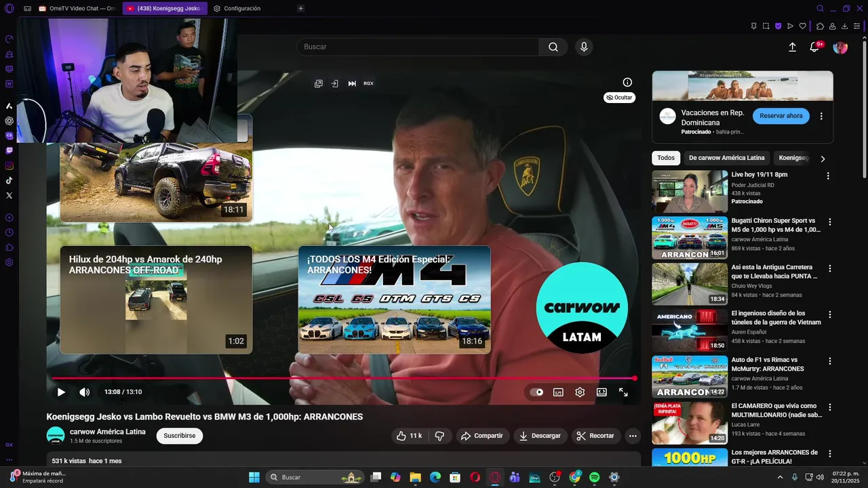Open Instagram from the browser sidebar

pos(9,165)
